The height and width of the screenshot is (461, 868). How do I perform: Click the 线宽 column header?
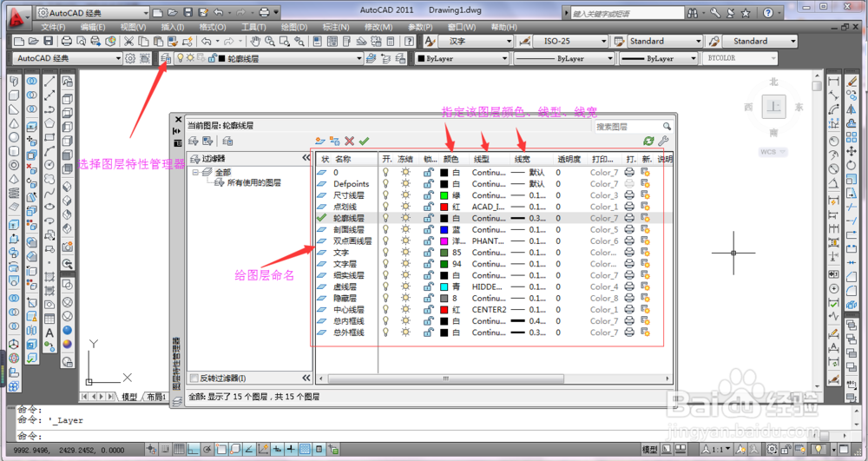[x=522, y=159]
